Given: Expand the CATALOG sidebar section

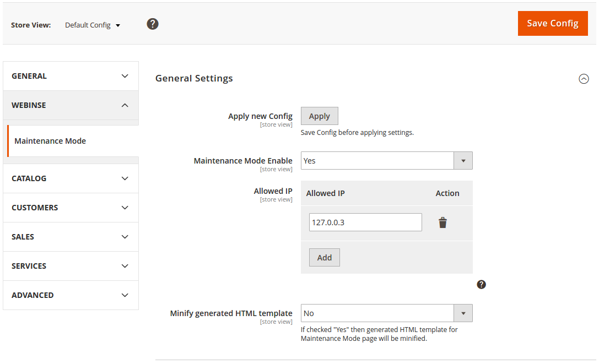Looking at the screenshot, I should coord(71,178).
